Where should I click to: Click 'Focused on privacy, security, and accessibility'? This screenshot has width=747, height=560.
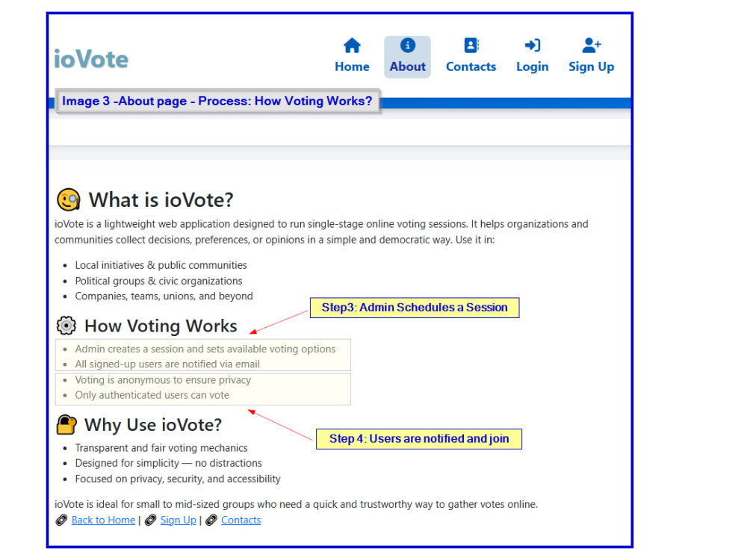tap(178, 479)
